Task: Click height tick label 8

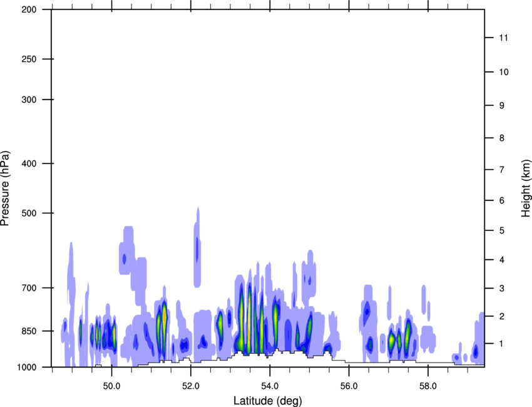Action: [x=502, y=138]
